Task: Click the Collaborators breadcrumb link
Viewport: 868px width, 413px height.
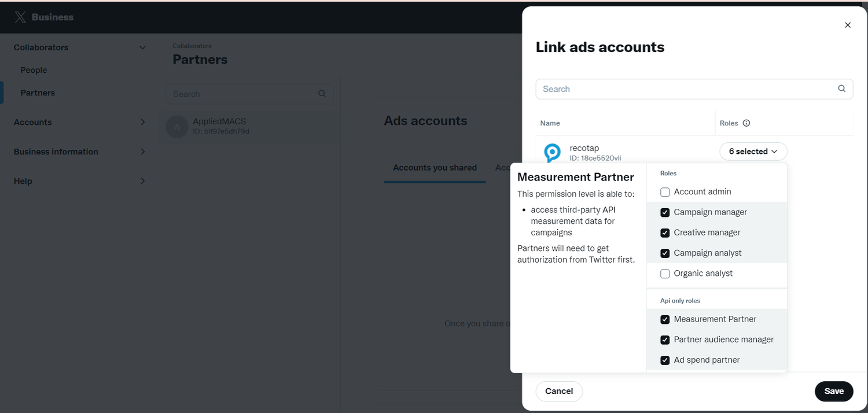Action: (x=192, y=46)
